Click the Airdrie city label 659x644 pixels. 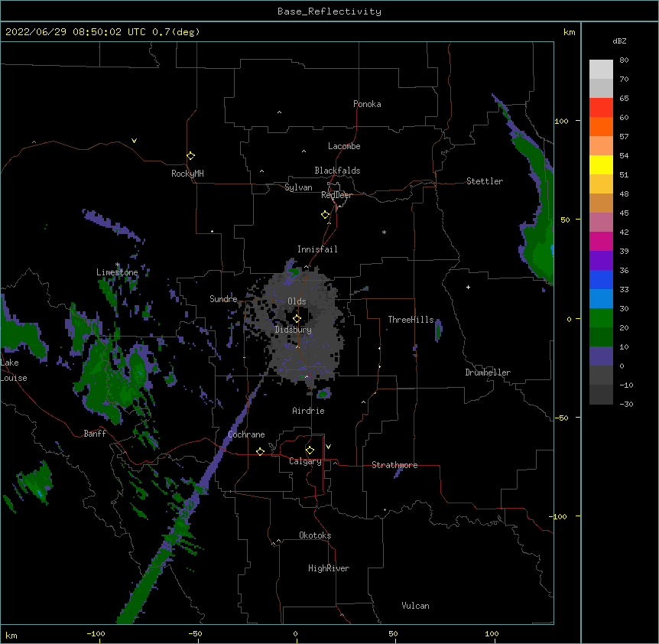[309, 411]
